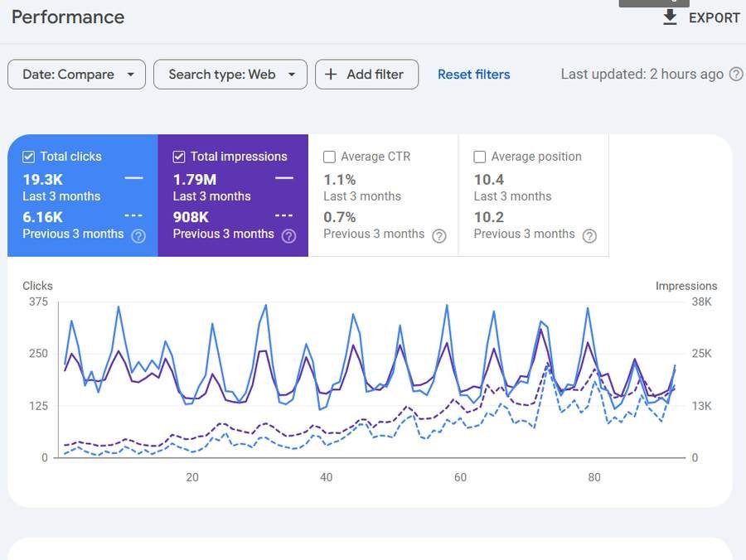Viewport: 746px width, 560px height.
Task: Click the 0.7% previous CTR value
Action: click(340, 217)
